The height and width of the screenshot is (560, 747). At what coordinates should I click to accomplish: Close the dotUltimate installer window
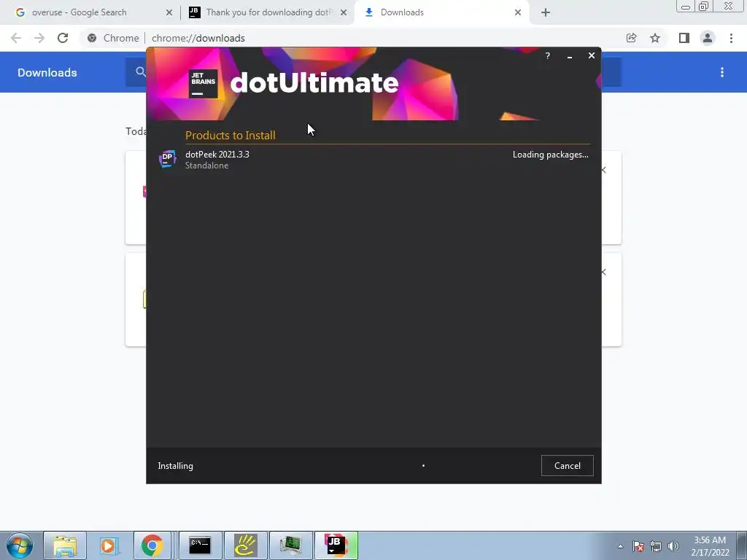pos(591,55)
